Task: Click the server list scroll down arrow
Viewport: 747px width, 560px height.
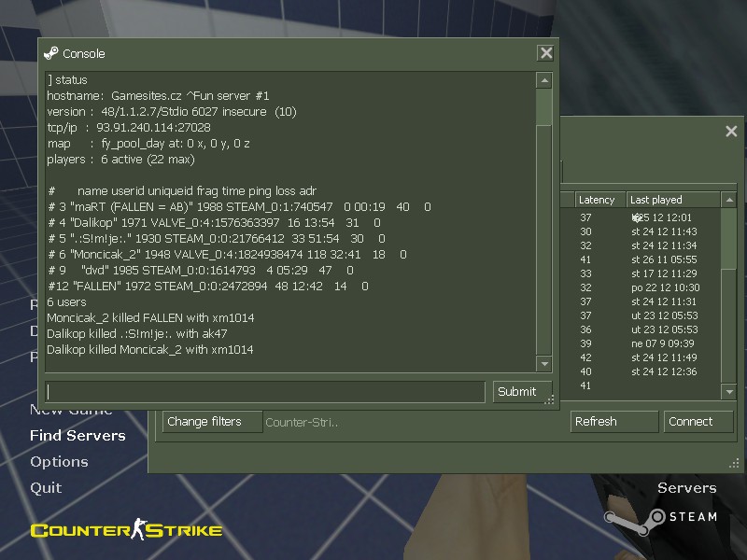Action: coord(729,392)
